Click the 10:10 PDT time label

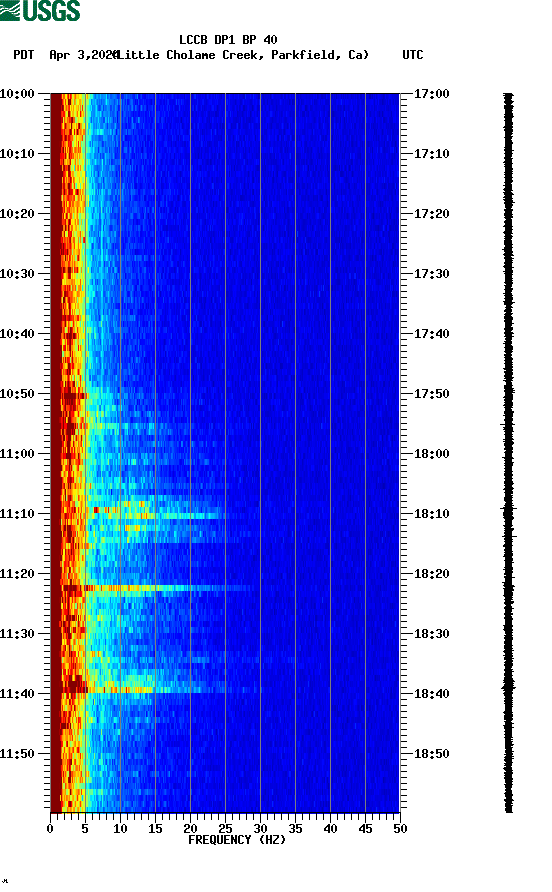point(17,154)
